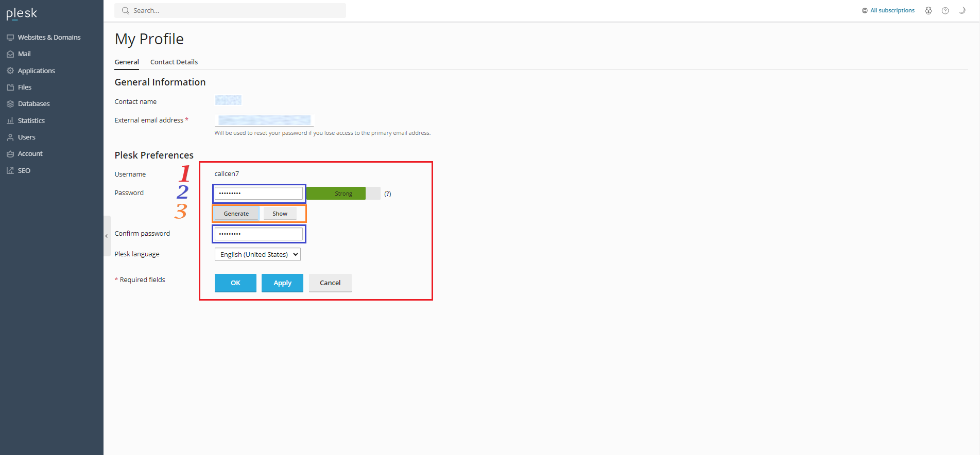Show the password in plain text
Screen dimensions: 980x455
pos(280,214)
